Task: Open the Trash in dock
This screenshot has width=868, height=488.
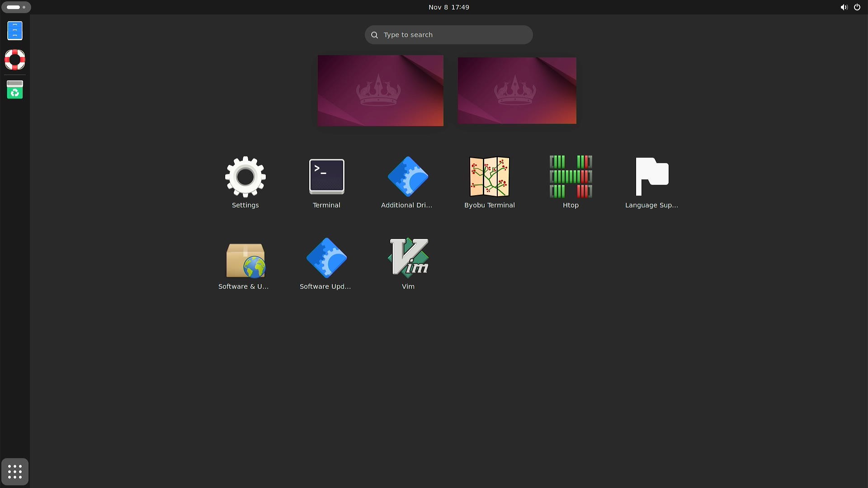Action: (15, 90)
